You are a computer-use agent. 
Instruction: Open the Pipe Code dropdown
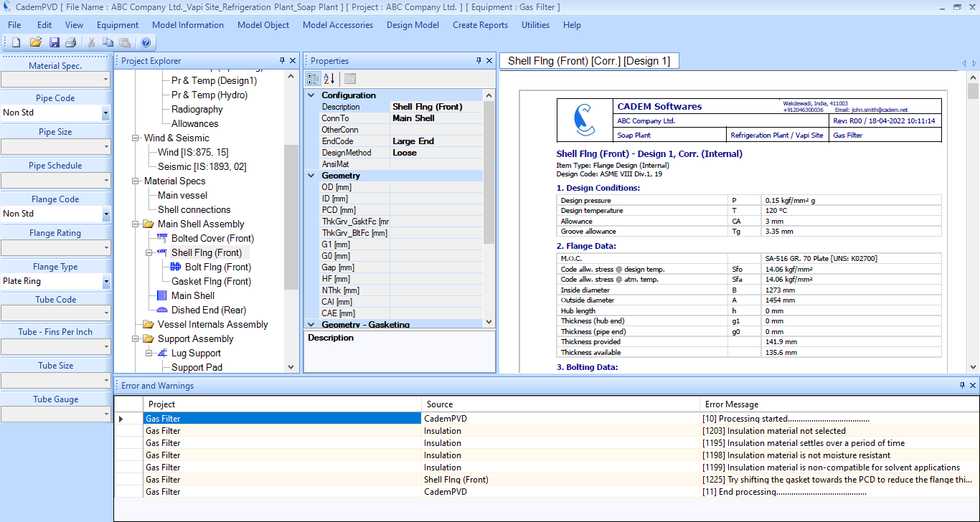point(105,113)
